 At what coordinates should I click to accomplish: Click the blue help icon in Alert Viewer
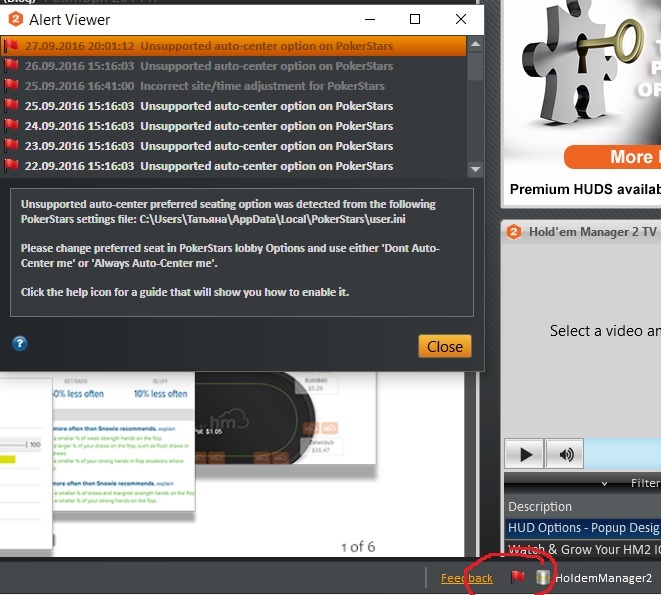click(x=19, y=343)
